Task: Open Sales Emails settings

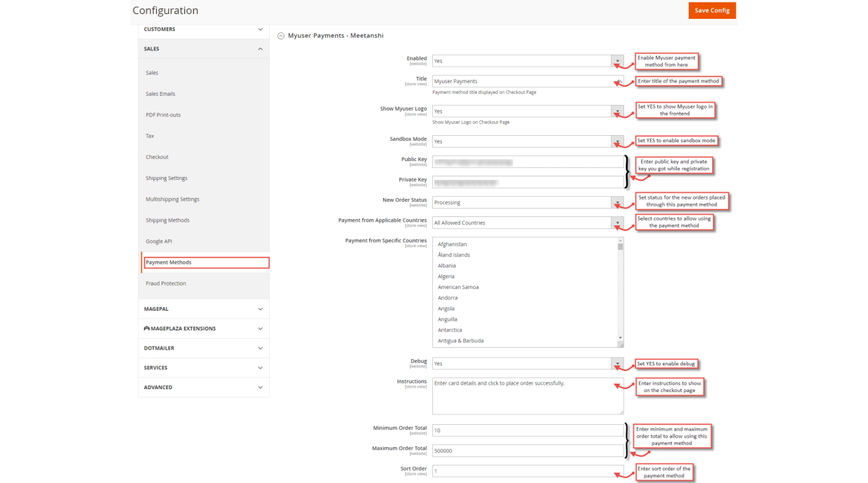Action: (160, 94)
